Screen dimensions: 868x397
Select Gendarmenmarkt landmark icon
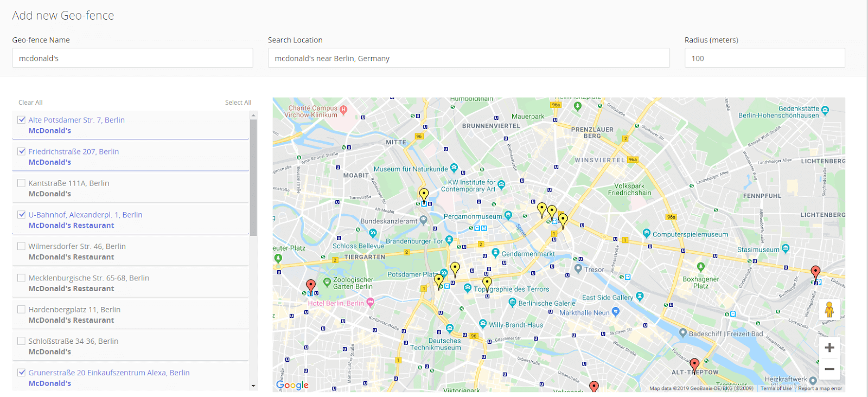pyautogui.click(x=495, y=253)
